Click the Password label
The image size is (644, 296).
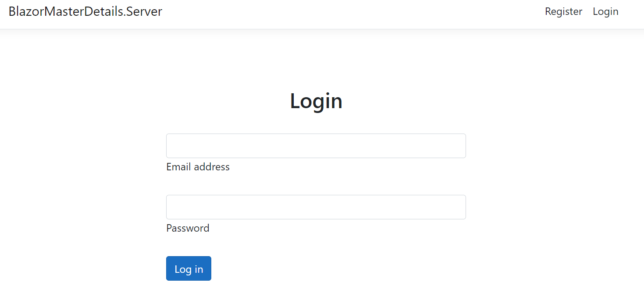coord(188,228)
